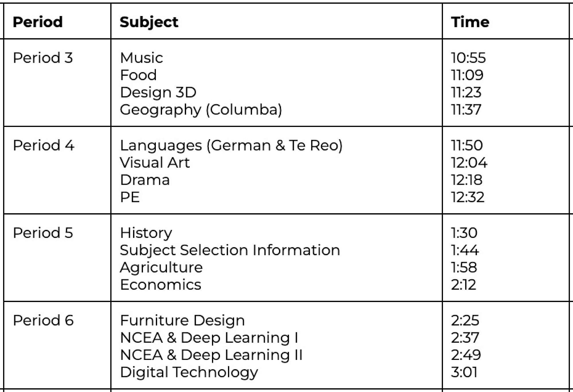The height and width of the screenshot is (392, 573).
Task: Select the Period 5 row label
Action: point(43,233)
